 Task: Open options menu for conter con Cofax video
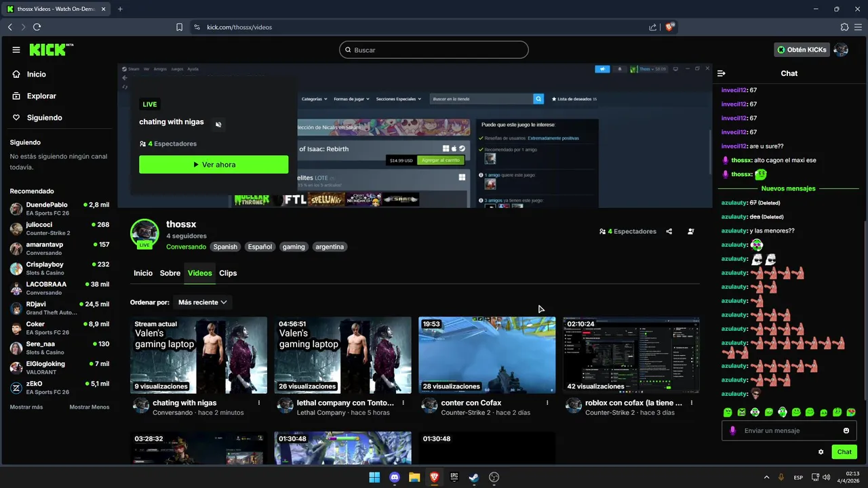pyautogui.click(x=547, y=403)
